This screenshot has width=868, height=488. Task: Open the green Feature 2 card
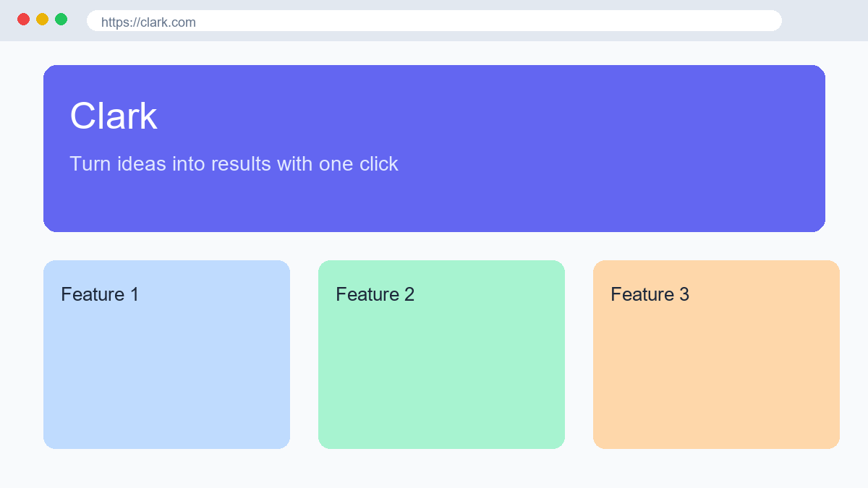pos(441,354)
